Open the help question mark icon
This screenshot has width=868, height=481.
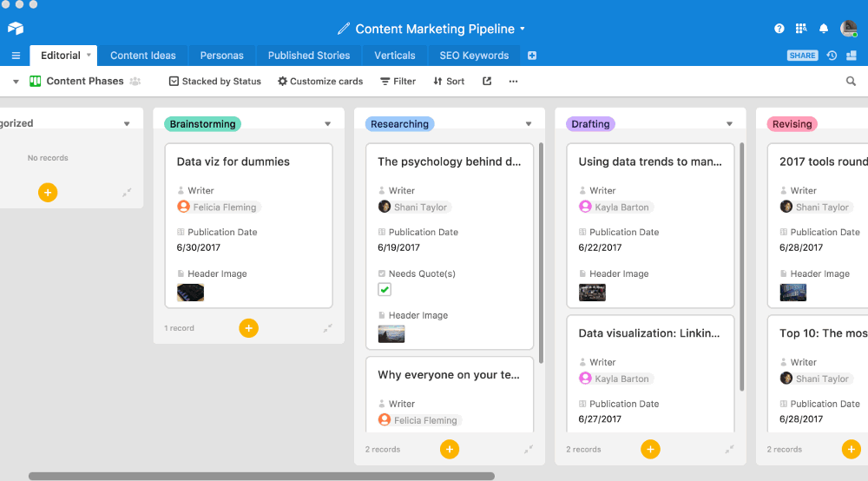[779, 29]
